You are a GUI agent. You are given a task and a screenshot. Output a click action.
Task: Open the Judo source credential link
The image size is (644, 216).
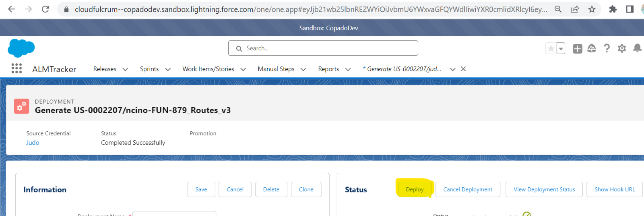click(33, 143)
